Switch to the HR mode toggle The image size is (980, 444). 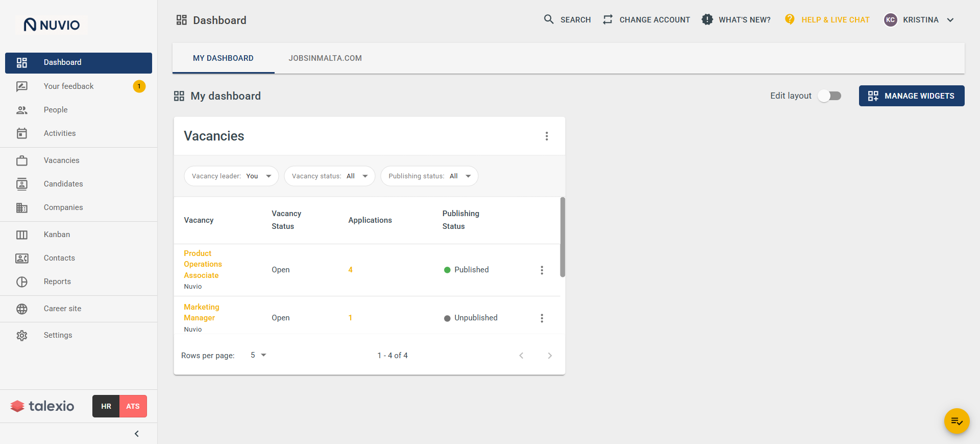(x=106, y=406)
